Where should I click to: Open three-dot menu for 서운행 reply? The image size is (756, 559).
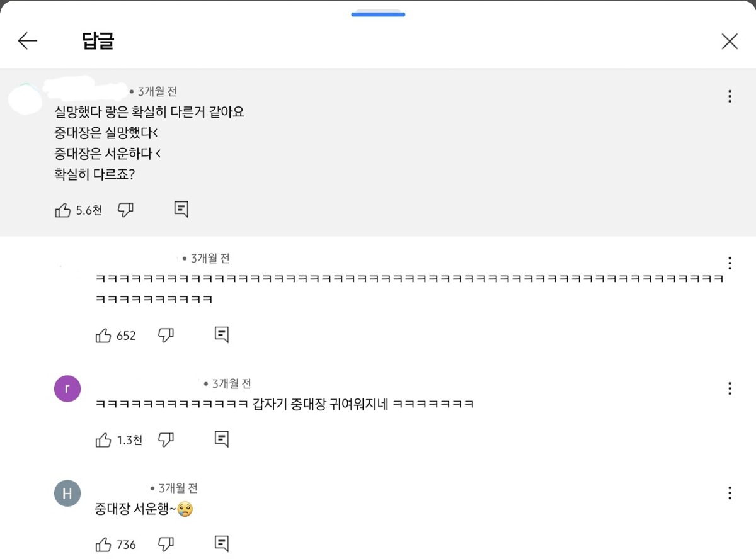tap(729, 493)
